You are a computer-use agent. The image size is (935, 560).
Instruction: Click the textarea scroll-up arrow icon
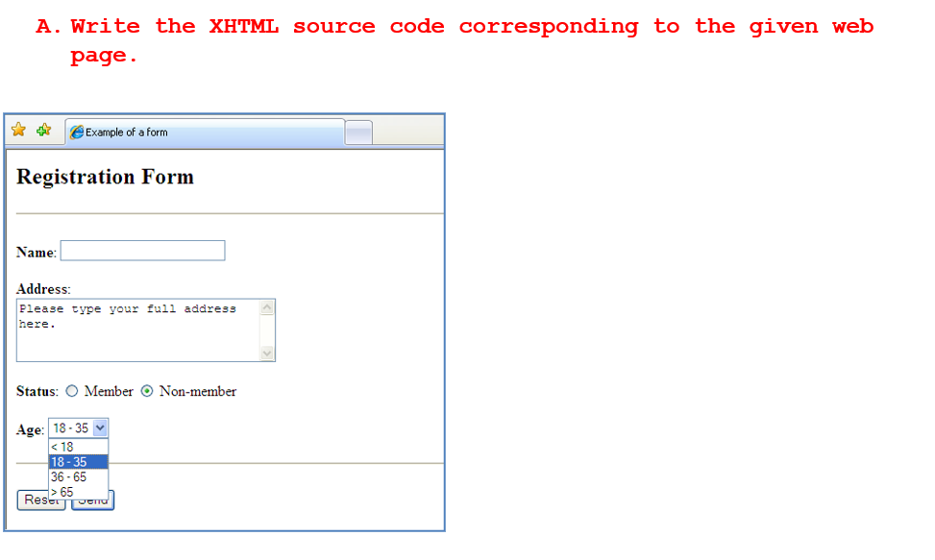point(266,306)
